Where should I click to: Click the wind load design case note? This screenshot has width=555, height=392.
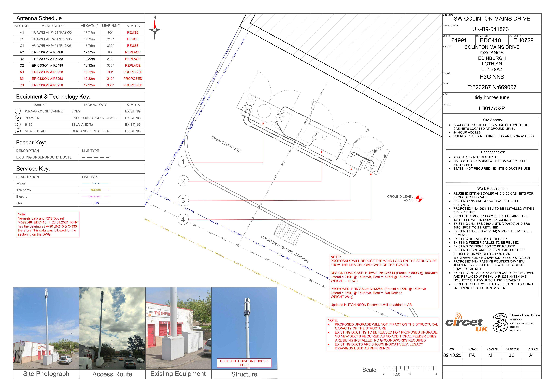pos(384,281)
